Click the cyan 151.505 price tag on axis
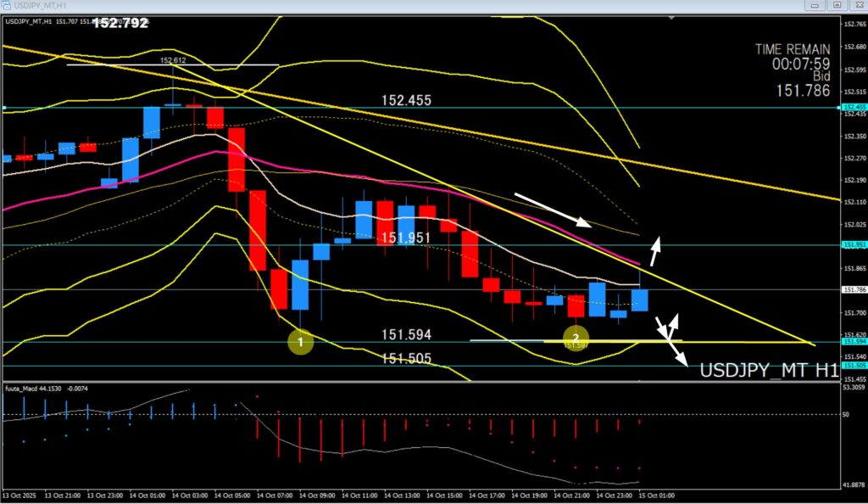Viewport: 868px width, 504px height. [x=853, y=366]
